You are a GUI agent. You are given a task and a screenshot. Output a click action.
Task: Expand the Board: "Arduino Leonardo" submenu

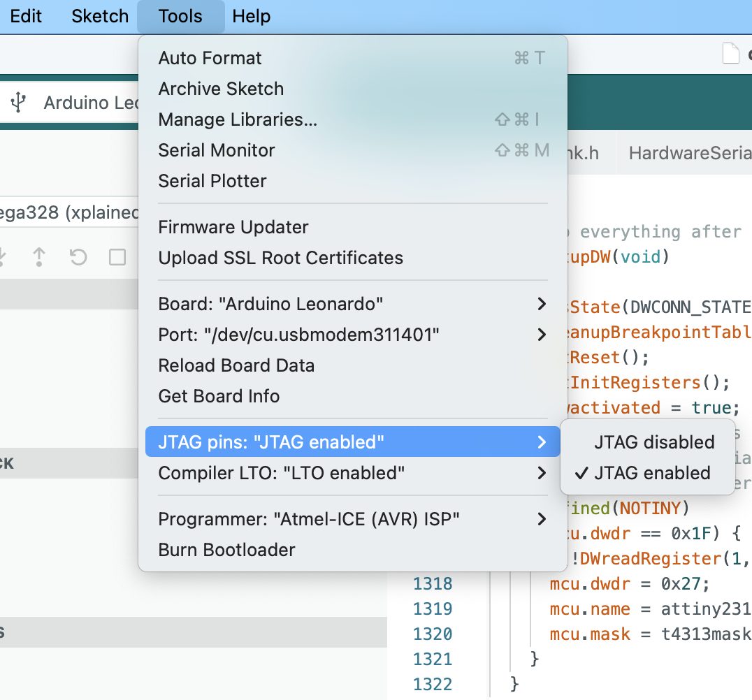(352, 303)
